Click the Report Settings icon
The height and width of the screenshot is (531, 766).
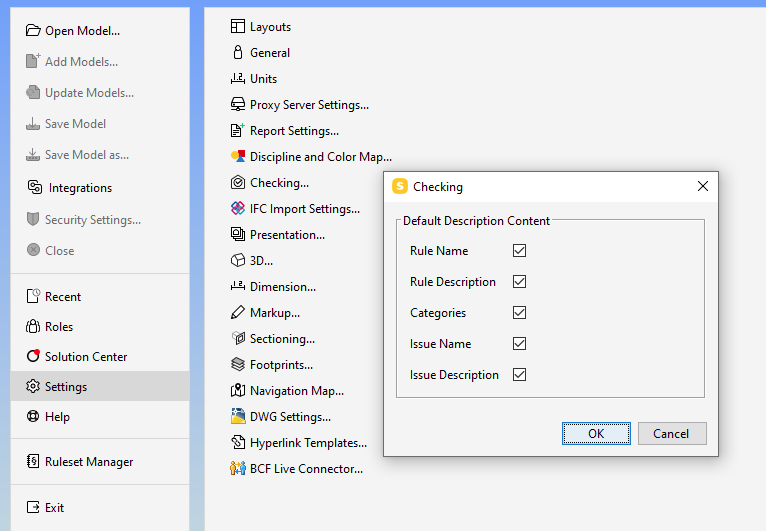(x=237, y=130)
